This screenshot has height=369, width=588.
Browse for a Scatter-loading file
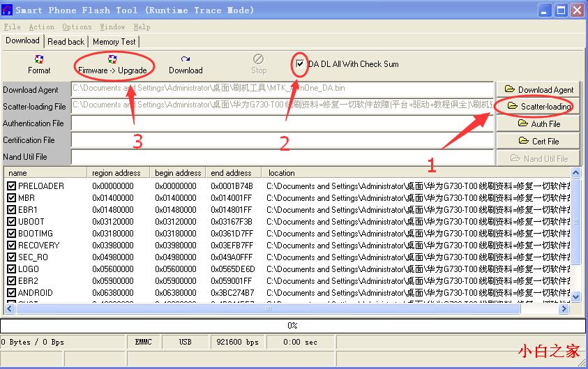(x=538, y=107)
